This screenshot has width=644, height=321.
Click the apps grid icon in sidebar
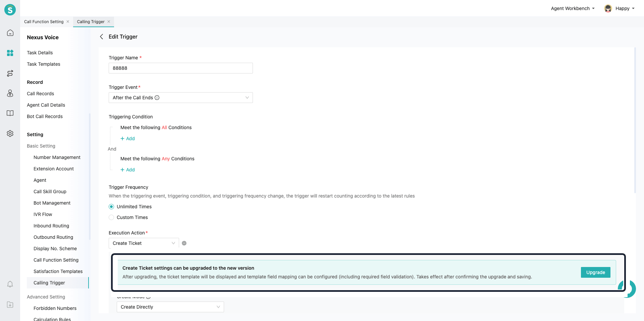10,53
